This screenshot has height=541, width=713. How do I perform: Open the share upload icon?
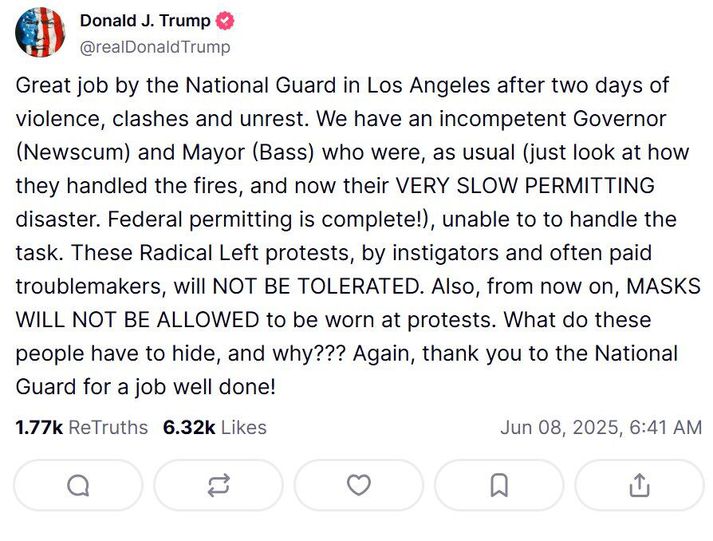[x=639, y=485]
